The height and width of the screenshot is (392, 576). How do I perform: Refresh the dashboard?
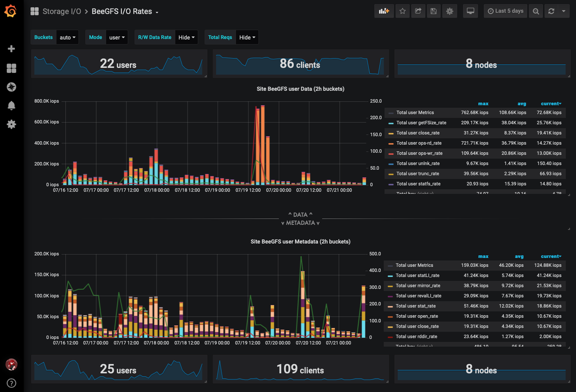[551, 11]
